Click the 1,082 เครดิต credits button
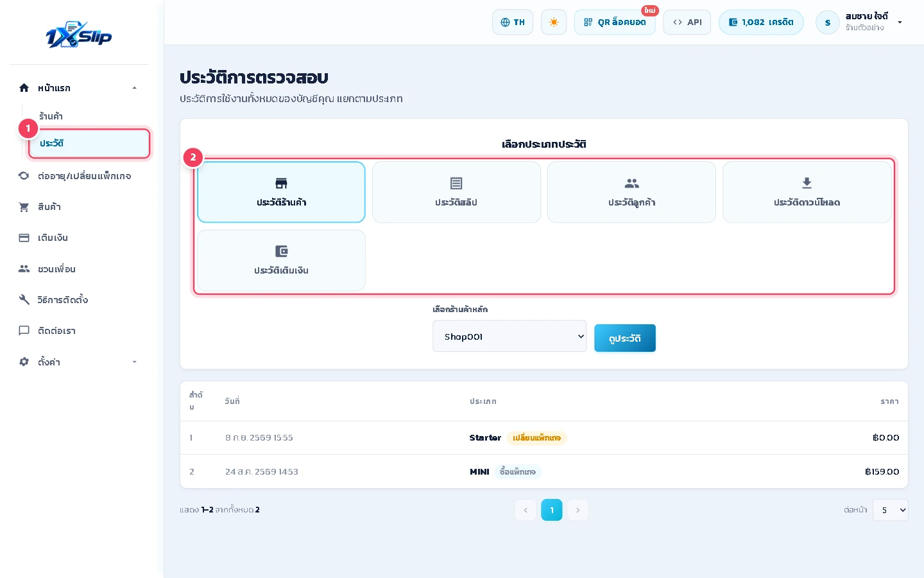Image resolution: width=924 pixels, height=578 pixels. click(761, 22)
